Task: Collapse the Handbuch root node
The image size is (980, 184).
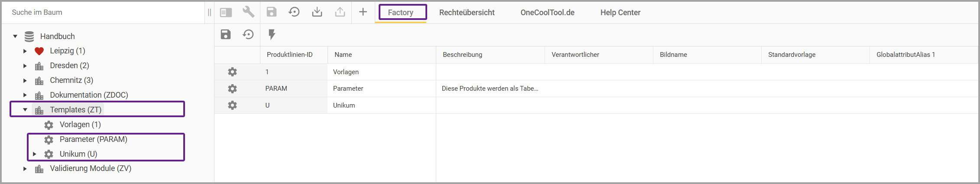Action: click(x=15, y=36)
